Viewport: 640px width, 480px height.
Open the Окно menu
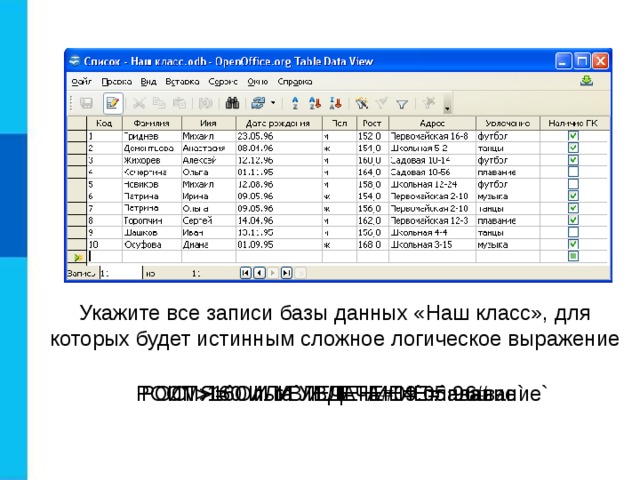point(258,82)
